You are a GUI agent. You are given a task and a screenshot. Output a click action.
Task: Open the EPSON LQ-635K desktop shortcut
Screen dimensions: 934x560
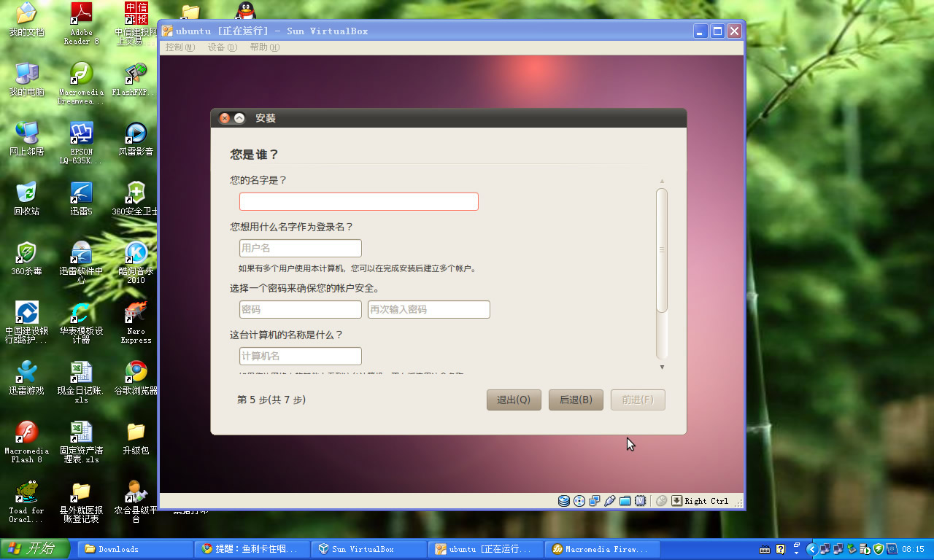coord(81,144)
